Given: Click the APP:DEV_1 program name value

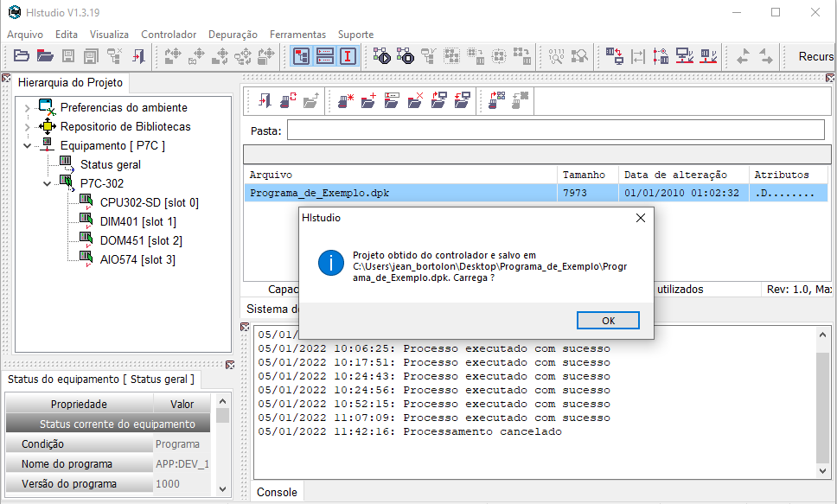Looking at the screenshot, I should pos(182,464).
